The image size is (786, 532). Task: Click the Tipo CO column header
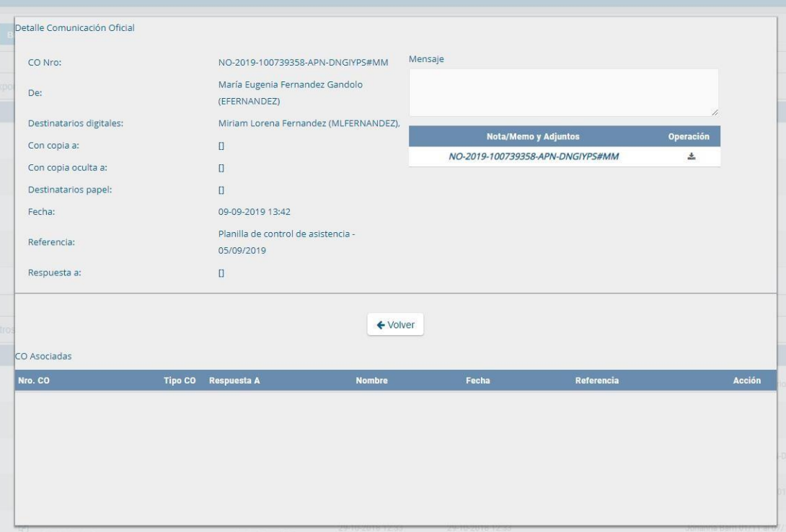click(x=180, y=381)
